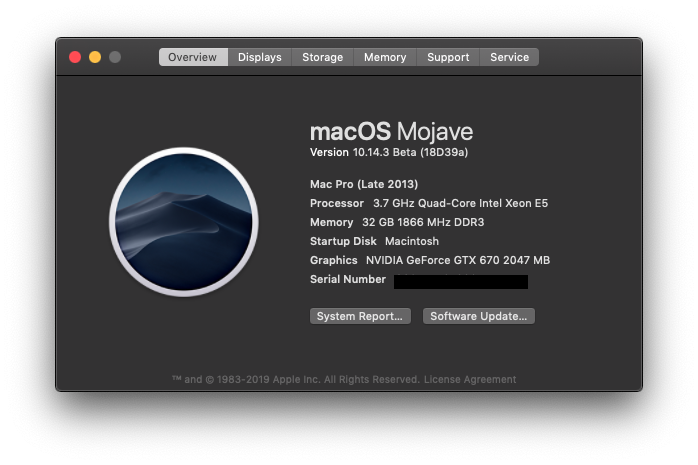The height and width of the screenshot is (465, 698).
Task: Minimize window with the yellow button
Action: (95, 57)
